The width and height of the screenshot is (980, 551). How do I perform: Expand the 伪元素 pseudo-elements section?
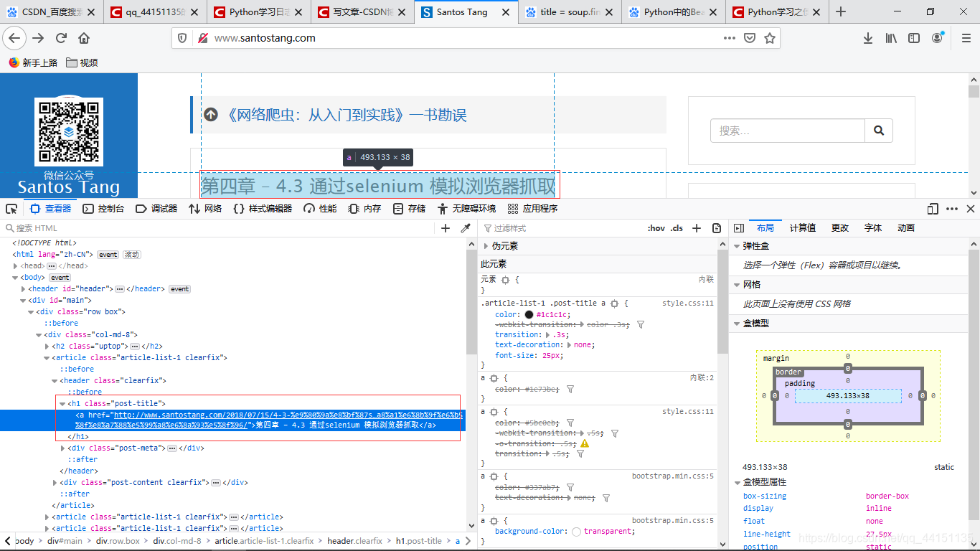[486, 246]
